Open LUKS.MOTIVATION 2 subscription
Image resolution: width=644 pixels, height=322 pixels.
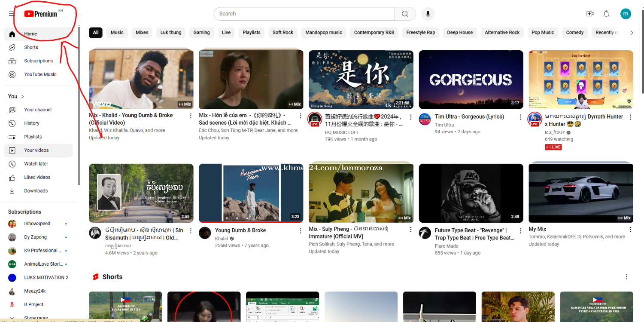click(38, 278)
